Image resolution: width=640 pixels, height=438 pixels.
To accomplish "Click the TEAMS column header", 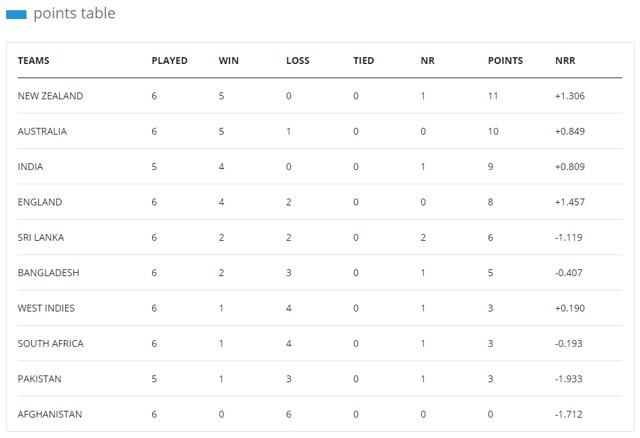I will pyautogui.click(x=33, y=61).
